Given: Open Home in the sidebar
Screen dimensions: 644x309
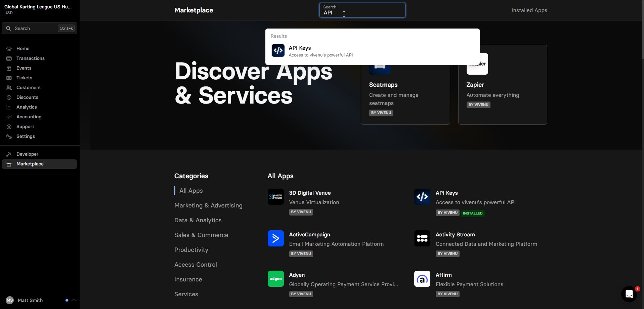Looking at the screenshot, I should pos(39,49).
